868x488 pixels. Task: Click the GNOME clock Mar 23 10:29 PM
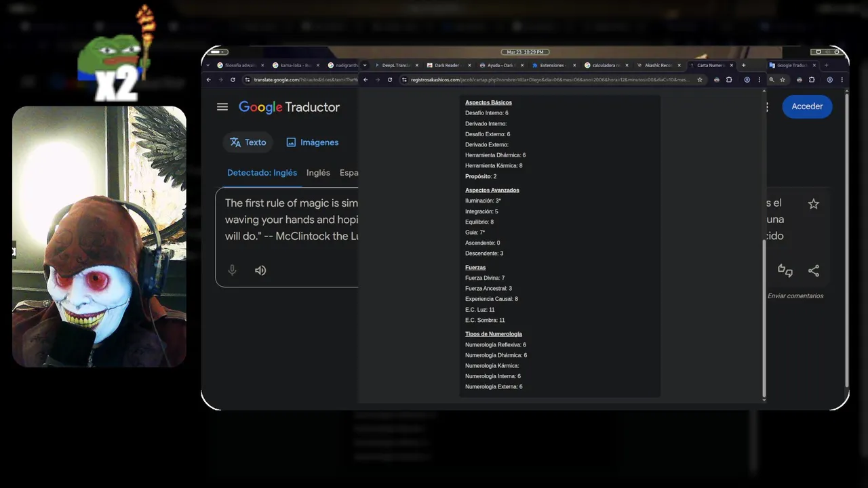point(526,52)
